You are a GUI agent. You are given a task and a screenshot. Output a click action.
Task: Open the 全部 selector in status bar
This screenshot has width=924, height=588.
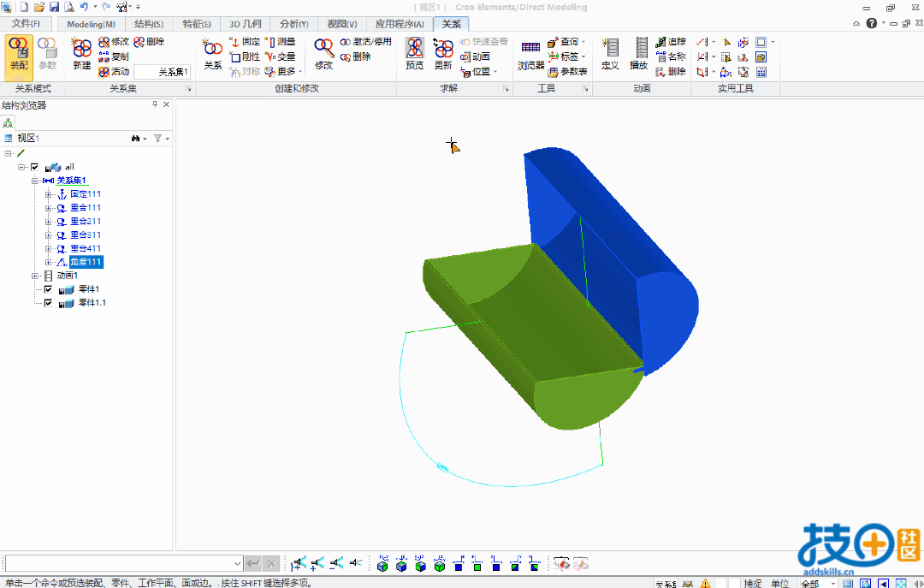(819, 583)
